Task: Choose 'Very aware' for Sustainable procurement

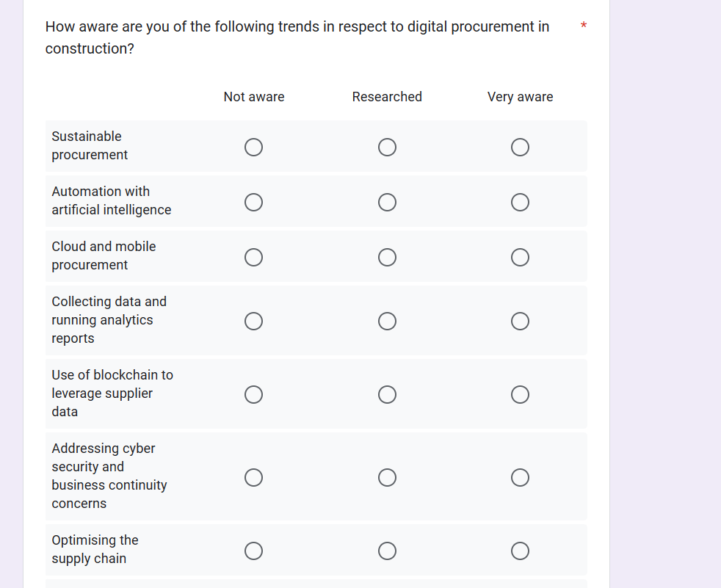Action: tap(520, 148)
